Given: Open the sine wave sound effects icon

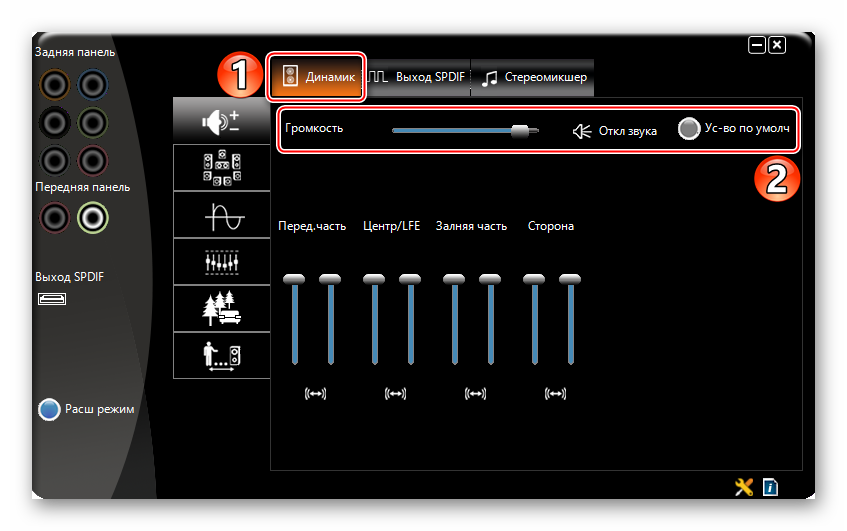Looking at the screenshot, I should pyautogui.click(x=221, y=215).
